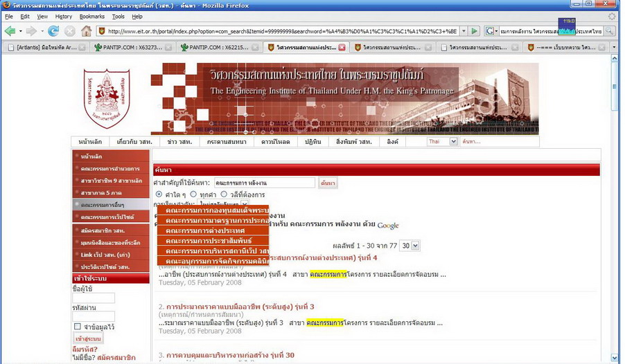Click ลิงค์ navigation item
This screenshot has height=364, width=625.
point(392,141)
